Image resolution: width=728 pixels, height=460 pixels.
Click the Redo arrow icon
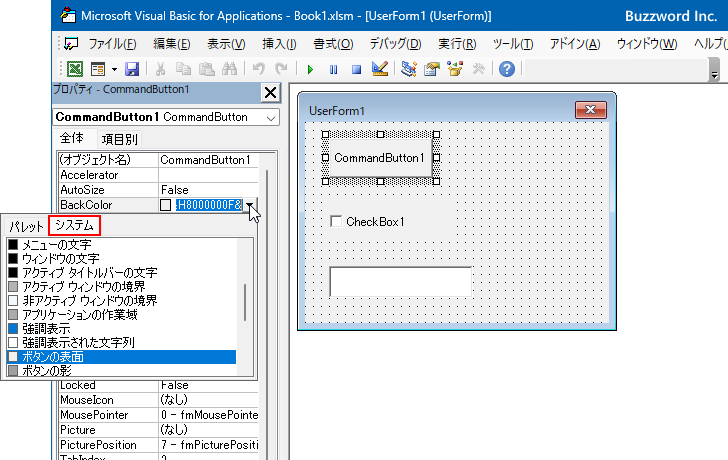click(x=281, y=69)
